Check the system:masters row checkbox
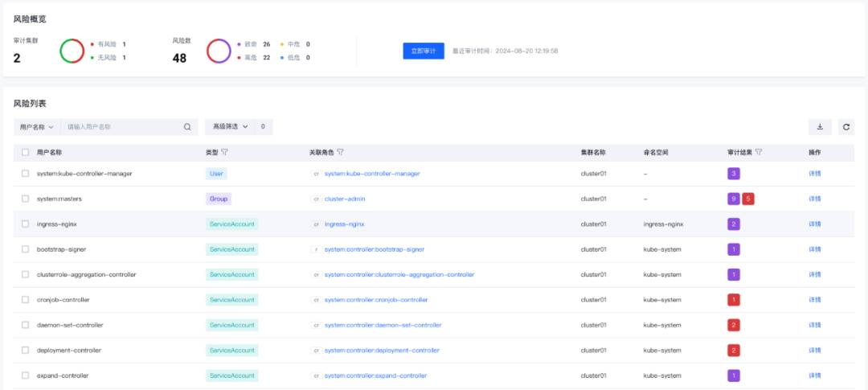 (26, 199)
